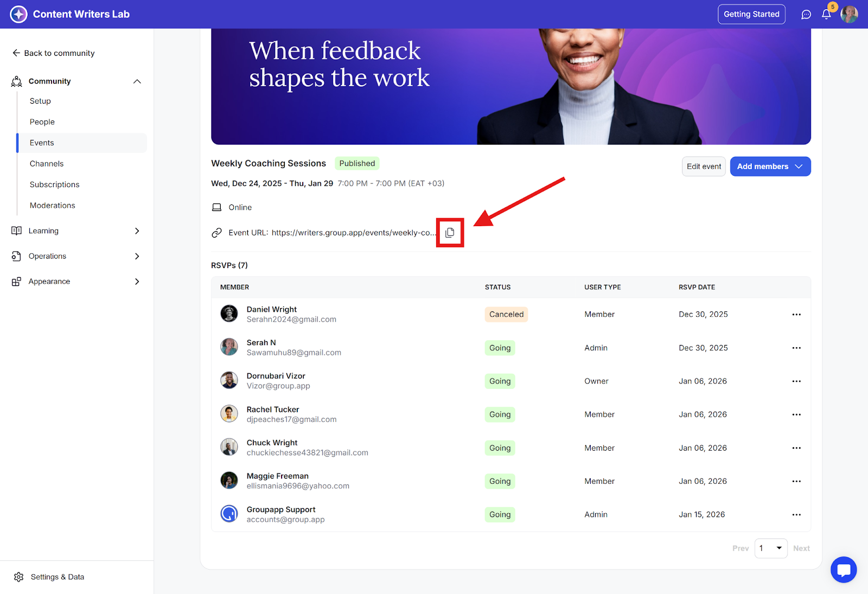The width and height of the screenshot is (868, 594).
Task: Click Chuck Wright member name
Action: point(272,443)
